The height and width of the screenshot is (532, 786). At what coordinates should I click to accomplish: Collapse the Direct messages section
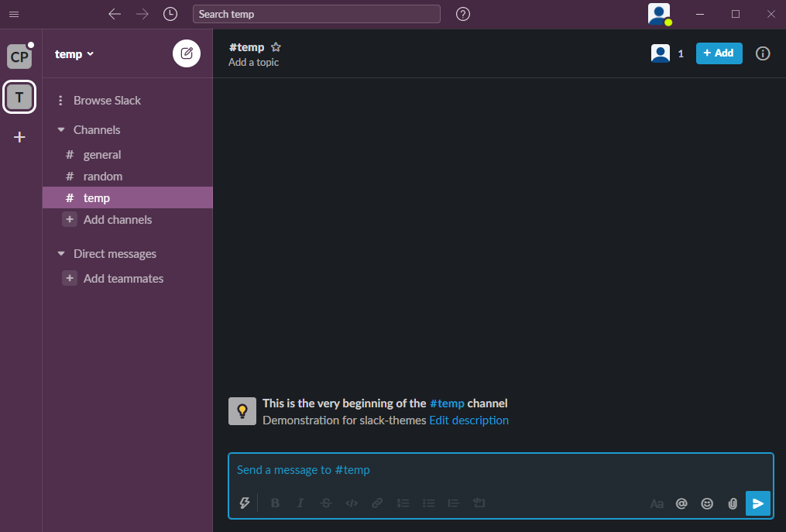[x=61, y=254]
